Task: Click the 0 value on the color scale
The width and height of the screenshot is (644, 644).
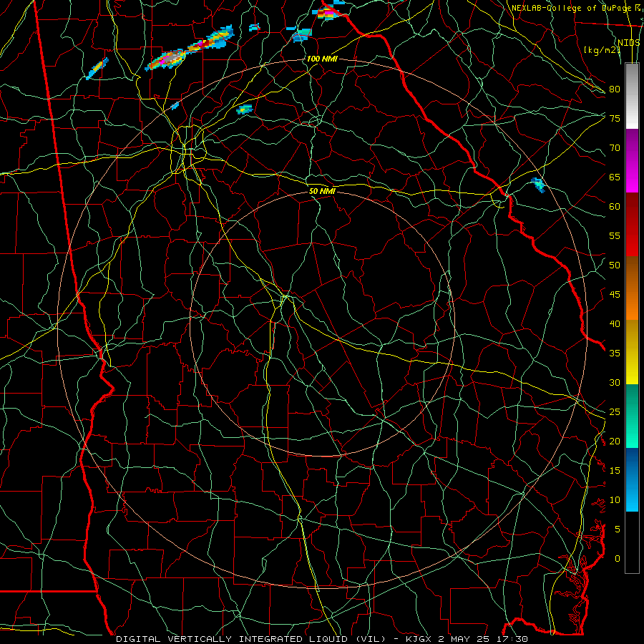Action: pos(618,559)
